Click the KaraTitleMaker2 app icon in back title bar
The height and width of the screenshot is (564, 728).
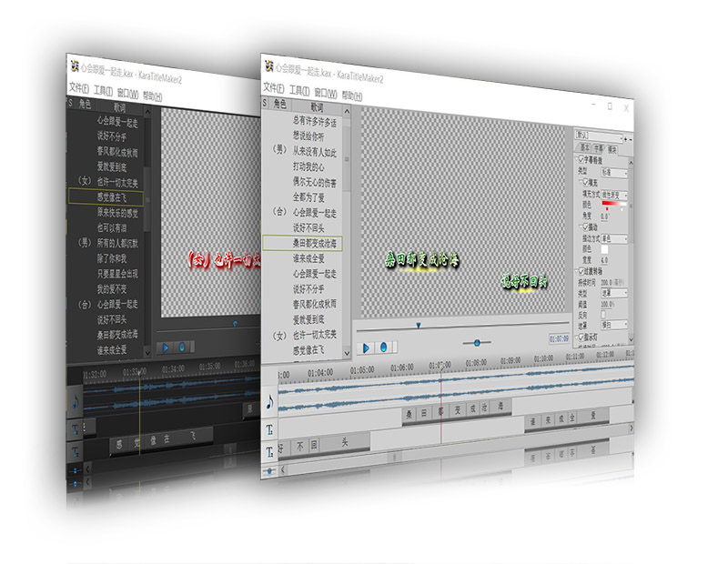pyautogui.click(x=75, y=65)
